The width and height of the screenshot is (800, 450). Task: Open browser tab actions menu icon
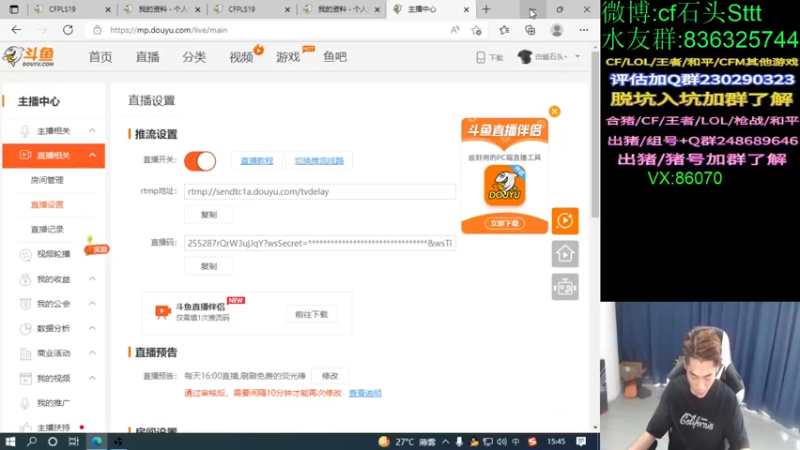[14, 9]
